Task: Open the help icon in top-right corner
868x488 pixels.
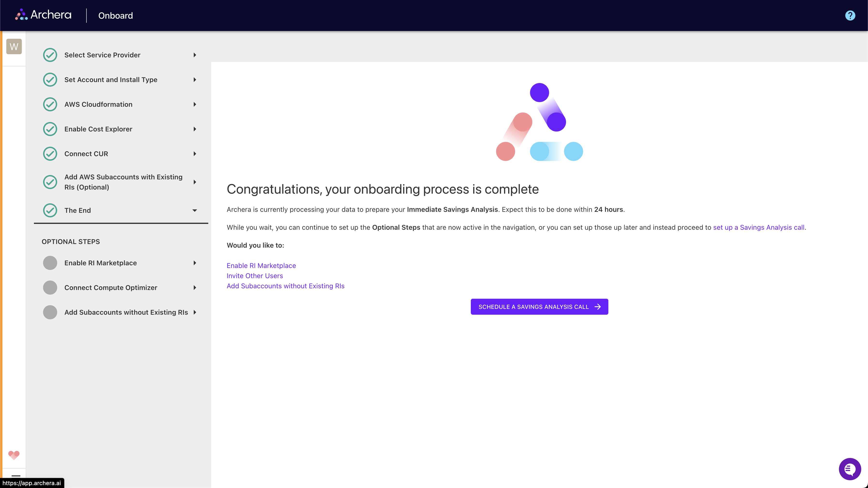Action: 850,15
